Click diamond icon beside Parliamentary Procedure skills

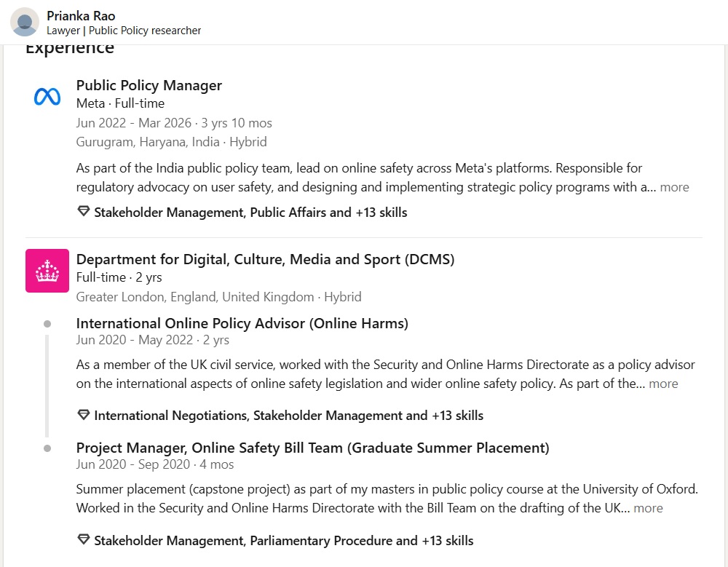84,540
